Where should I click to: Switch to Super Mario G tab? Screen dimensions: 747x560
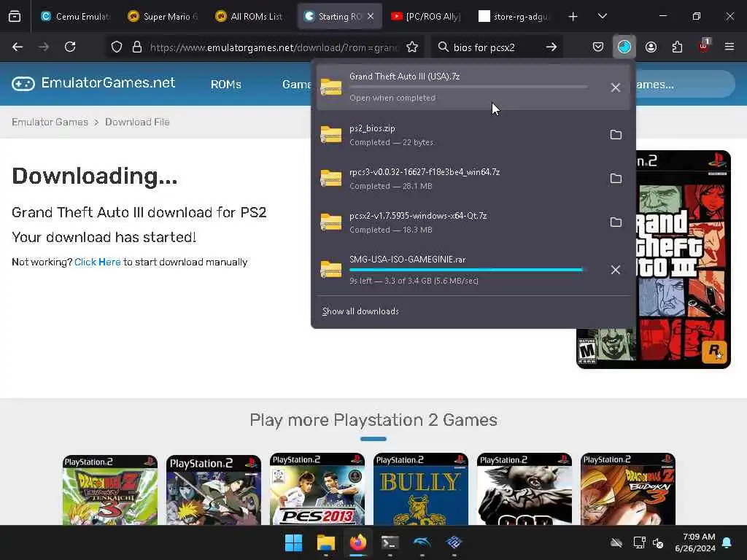tap(163, 16)
